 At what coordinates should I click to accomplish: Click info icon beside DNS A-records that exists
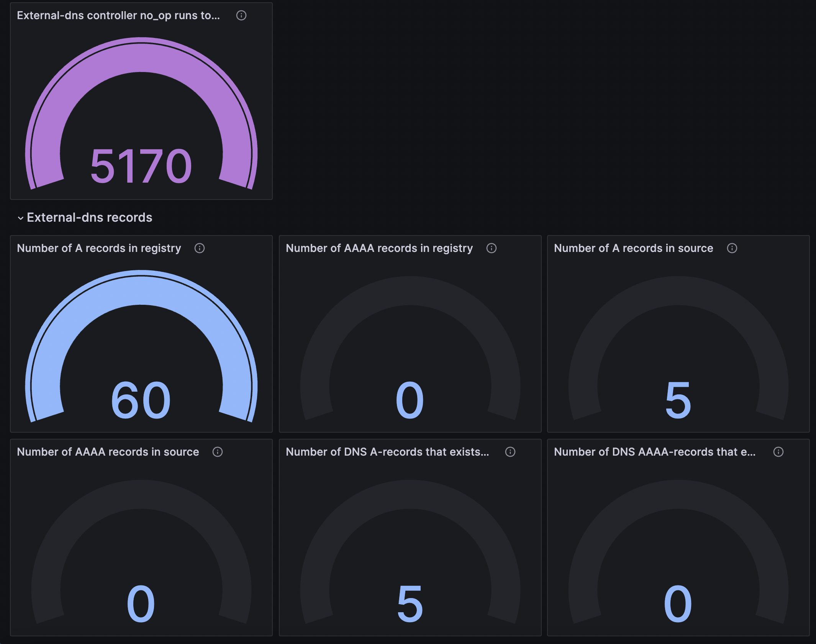pos(510,452)
